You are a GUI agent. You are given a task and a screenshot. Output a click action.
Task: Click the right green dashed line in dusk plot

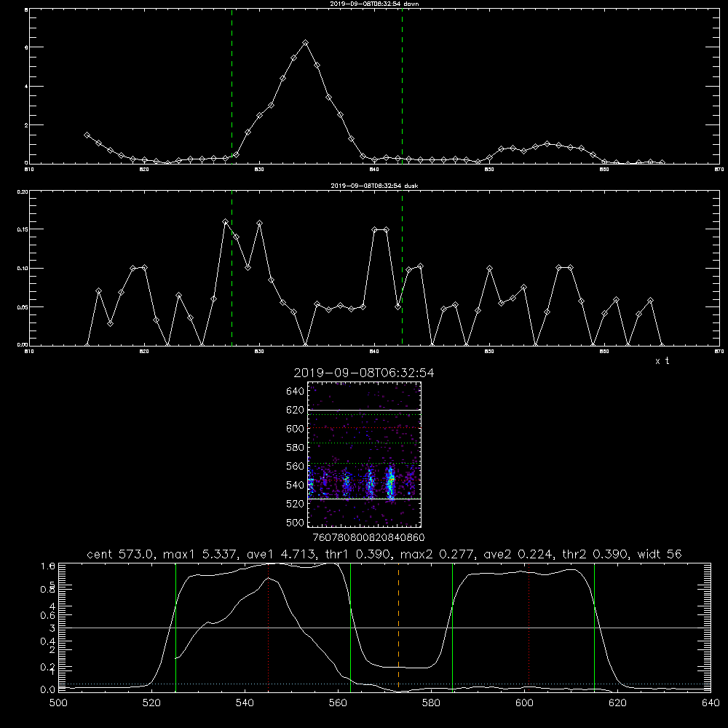click(x=402, y=269)
